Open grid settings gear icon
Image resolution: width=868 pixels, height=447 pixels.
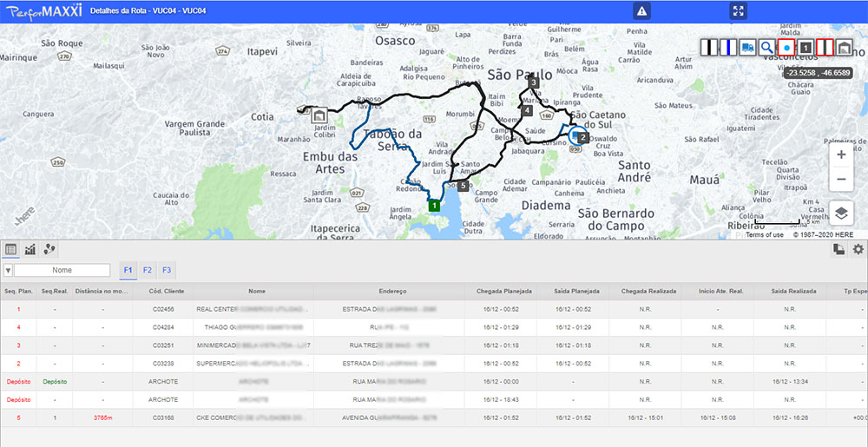(858, 249)
